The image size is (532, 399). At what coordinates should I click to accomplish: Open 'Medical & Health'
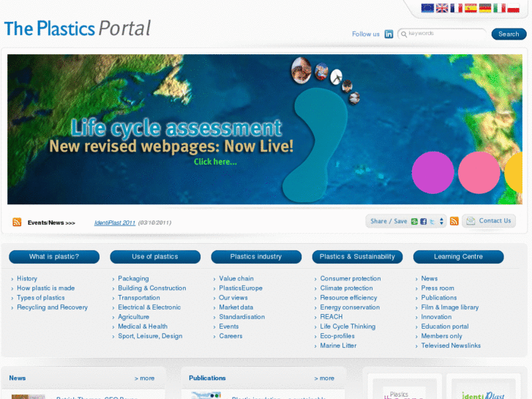coord(143,327)
